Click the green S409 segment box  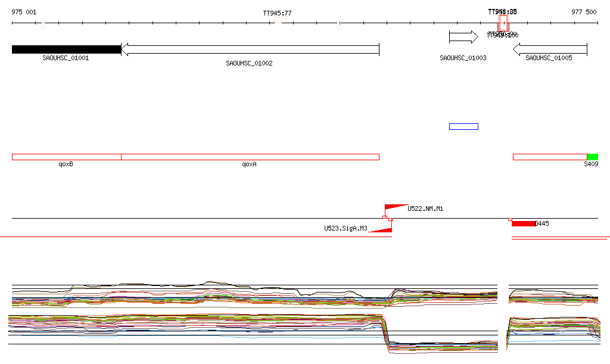pyautogui.click(x=592, y=157)
